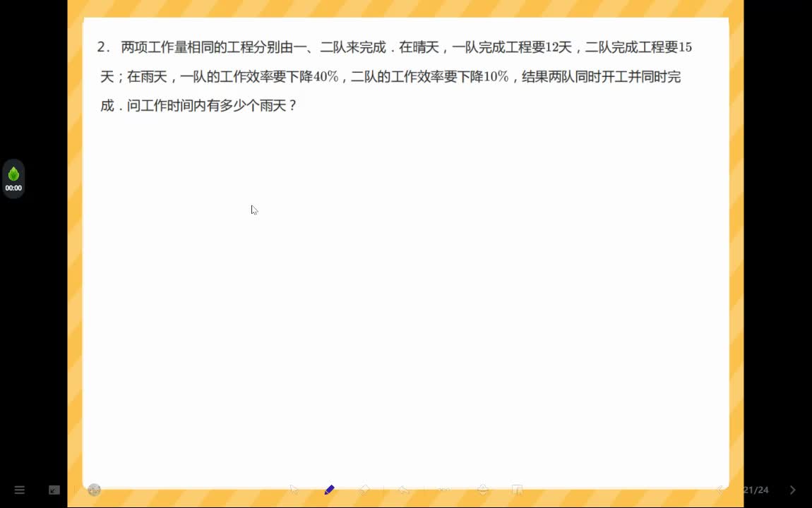Image resolution: width=812 pixels, height=508 pixels.
Task: Open the hamburger menu at bottom-left
Action: click(x=19, y=490)
